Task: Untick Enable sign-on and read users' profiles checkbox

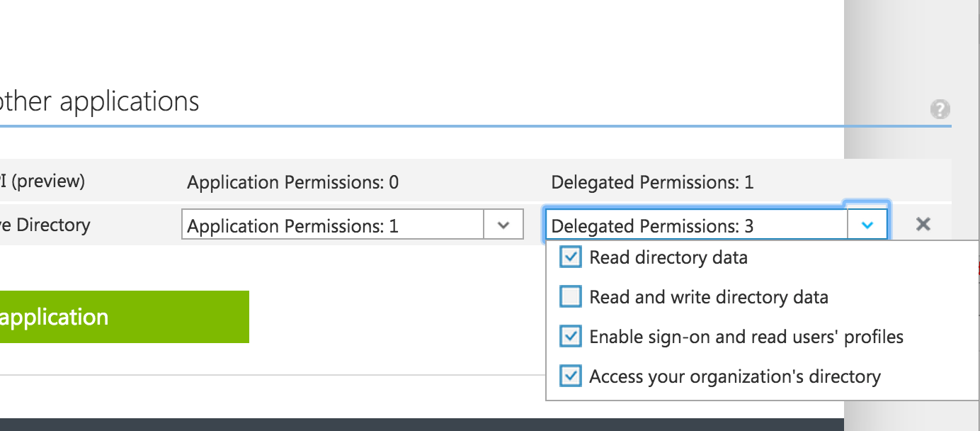Action: pos(571,336)
